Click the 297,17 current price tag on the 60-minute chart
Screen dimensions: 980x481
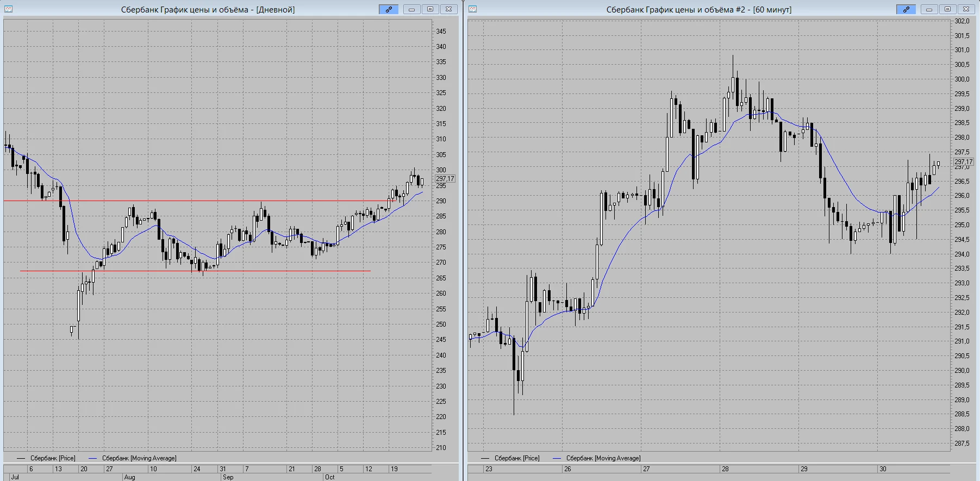coord(963,161)
